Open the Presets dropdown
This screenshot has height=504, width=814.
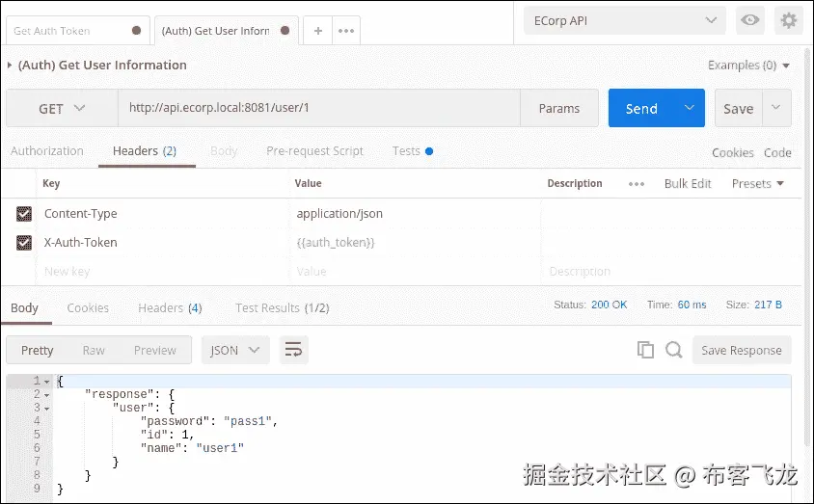(757, 183)
